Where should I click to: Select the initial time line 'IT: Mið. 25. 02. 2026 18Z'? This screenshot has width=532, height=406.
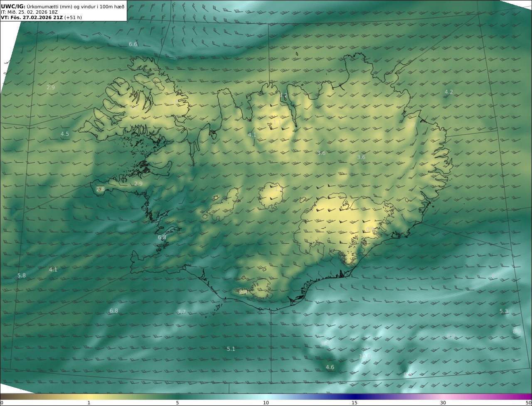click(30, 12)
